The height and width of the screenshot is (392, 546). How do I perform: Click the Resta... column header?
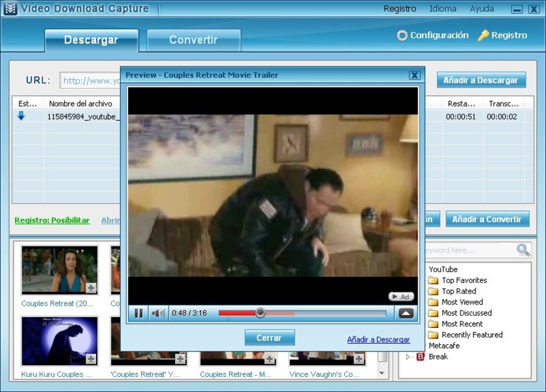pyautogui.click(x=461, y=103)
